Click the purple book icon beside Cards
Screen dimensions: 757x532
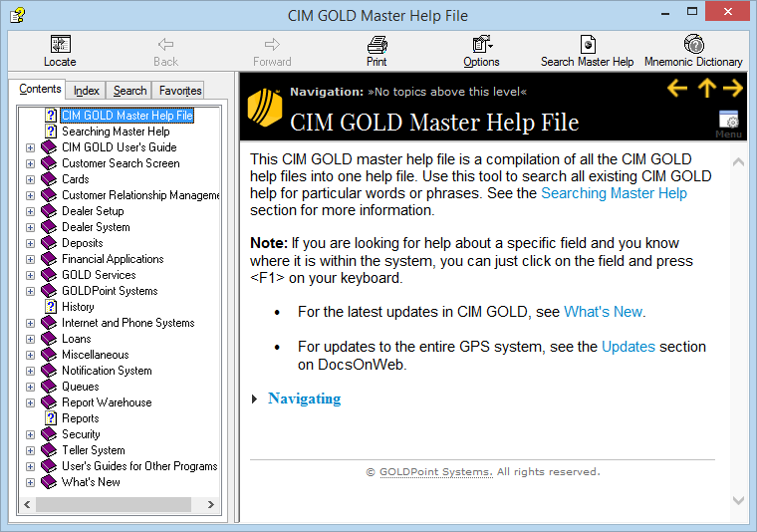(x=49, y=179)
